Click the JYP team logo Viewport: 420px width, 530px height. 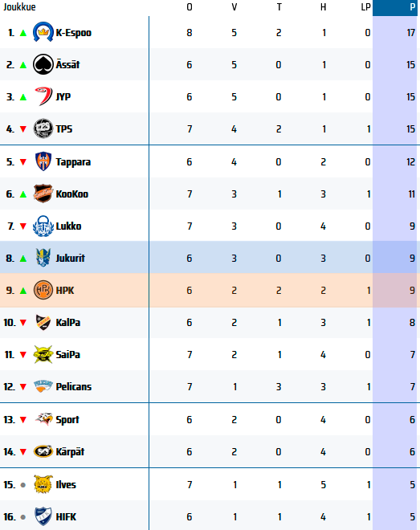(43, 96)
